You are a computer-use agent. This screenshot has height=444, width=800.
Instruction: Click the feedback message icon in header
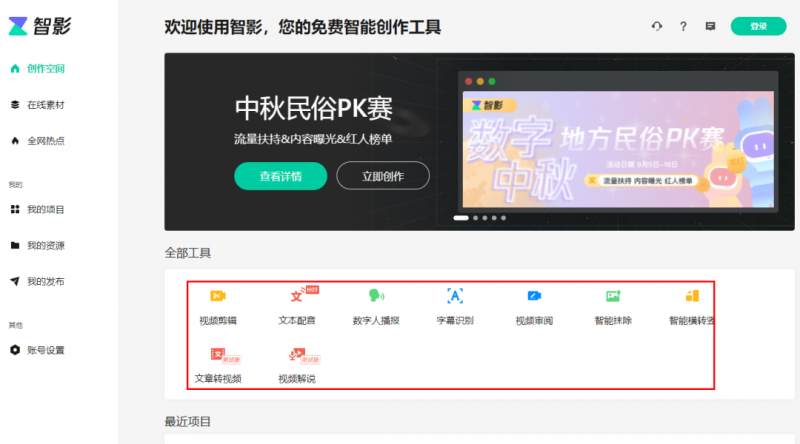pos(710,26)
